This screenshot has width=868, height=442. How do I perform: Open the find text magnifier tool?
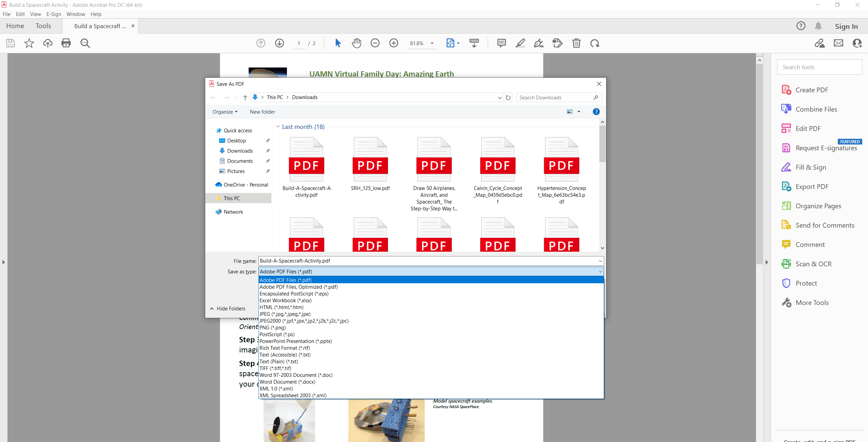click(85, 43)
